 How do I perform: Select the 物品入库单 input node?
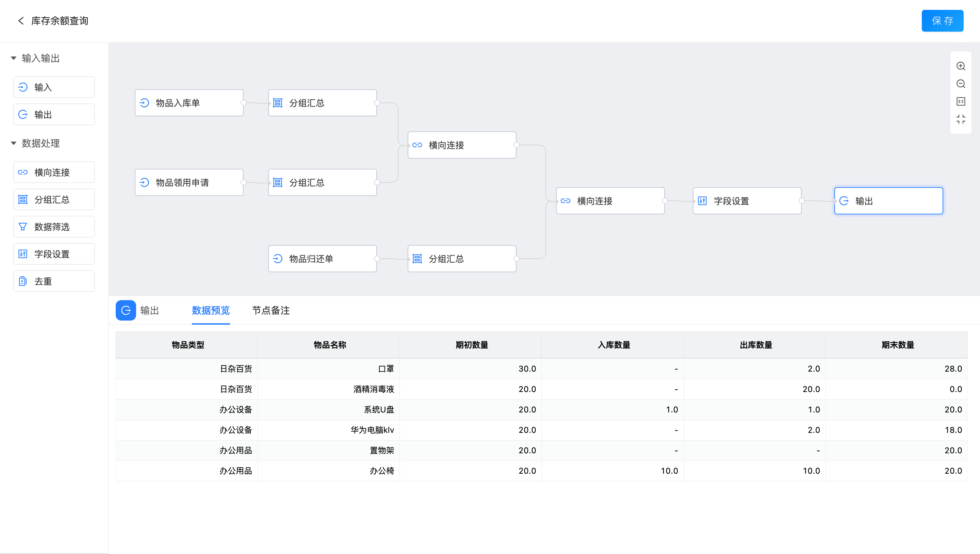189,103
